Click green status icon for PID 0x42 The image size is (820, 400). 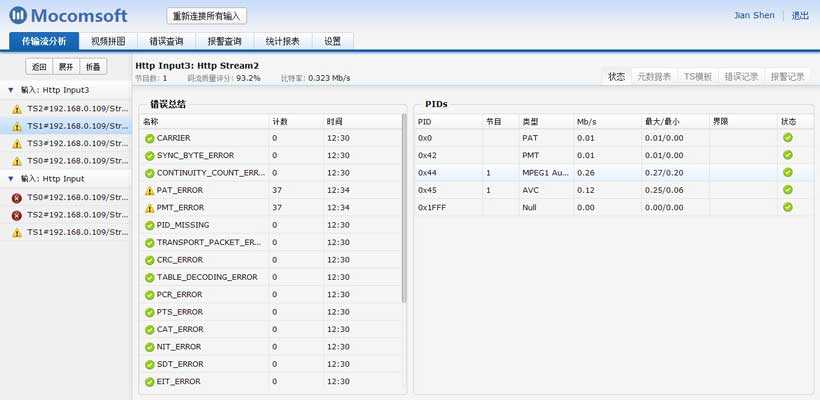pyautogui.click(x=788, y=155)
